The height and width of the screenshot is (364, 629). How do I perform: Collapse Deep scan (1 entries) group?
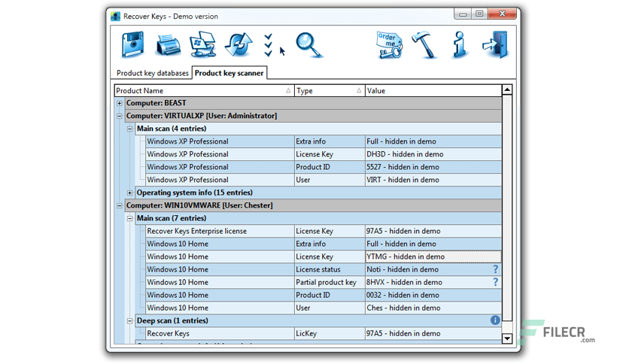point(129,320)
